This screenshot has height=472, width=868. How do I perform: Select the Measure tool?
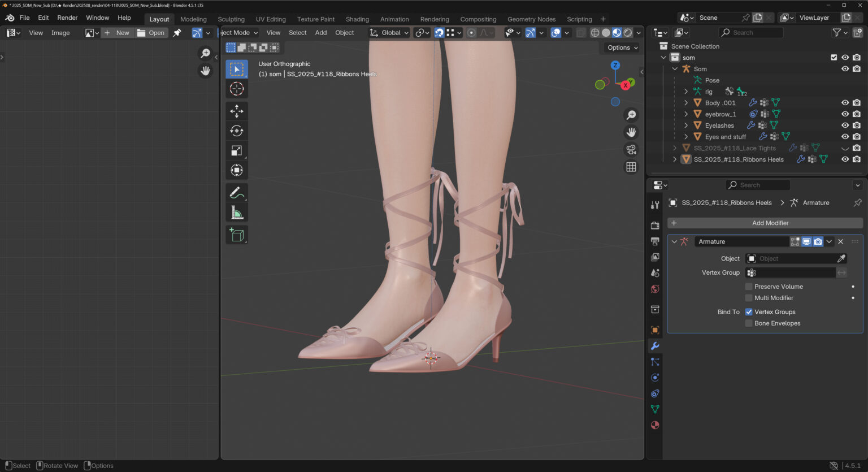coord(237,213)
